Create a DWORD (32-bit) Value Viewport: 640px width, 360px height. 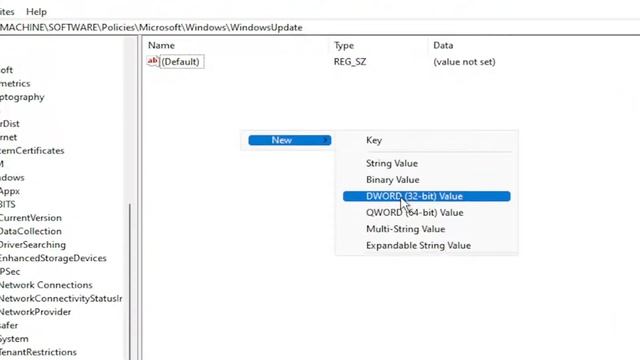(427, 196)
